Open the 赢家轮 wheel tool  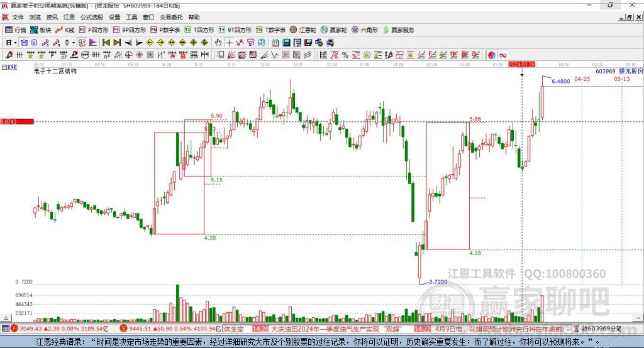(x=334, y=30)
